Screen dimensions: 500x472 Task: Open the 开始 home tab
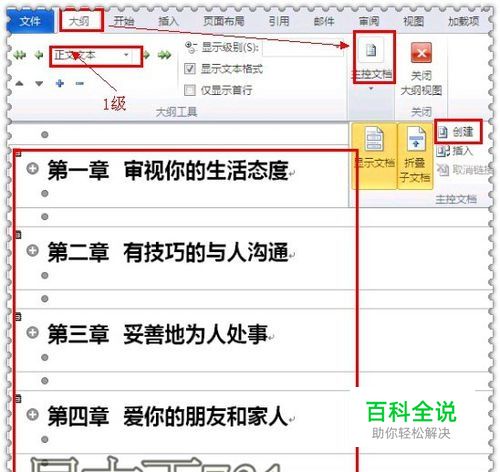coord(124,21)
